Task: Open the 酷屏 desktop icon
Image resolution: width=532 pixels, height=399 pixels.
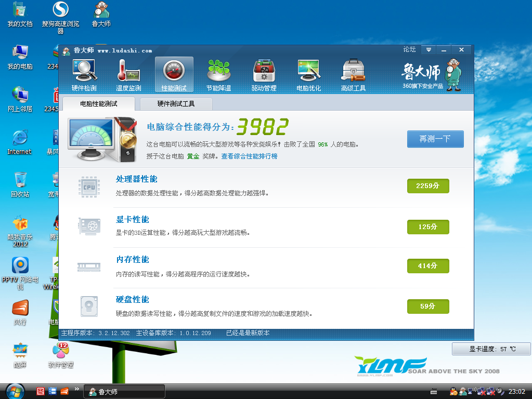Action: 20,355
